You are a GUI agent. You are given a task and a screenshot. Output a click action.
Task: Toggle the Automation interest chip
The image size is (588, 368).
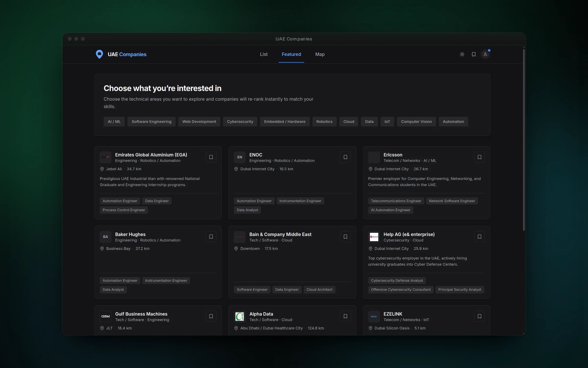tap(453, 122)
